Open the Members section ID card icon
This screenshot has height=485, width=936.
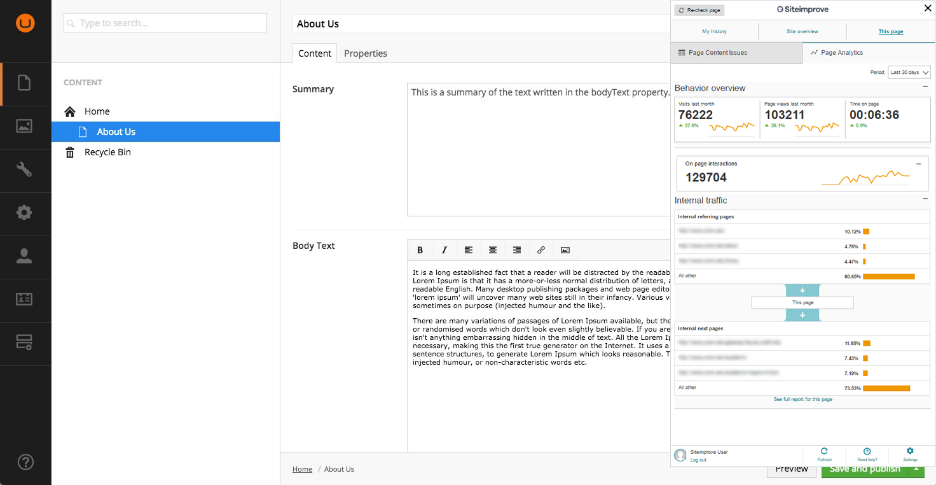click(24, 299)
